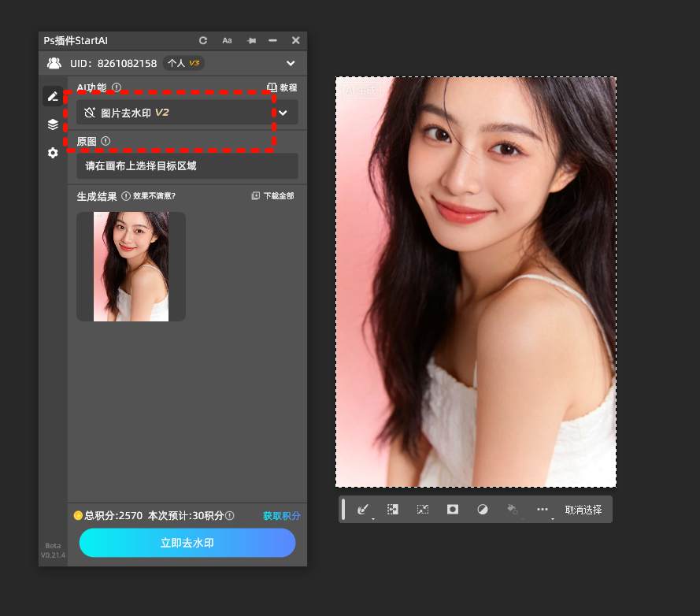700x616 pixels.
Task: Switch to the layers sidebar tab
Action: coord(53,124)
